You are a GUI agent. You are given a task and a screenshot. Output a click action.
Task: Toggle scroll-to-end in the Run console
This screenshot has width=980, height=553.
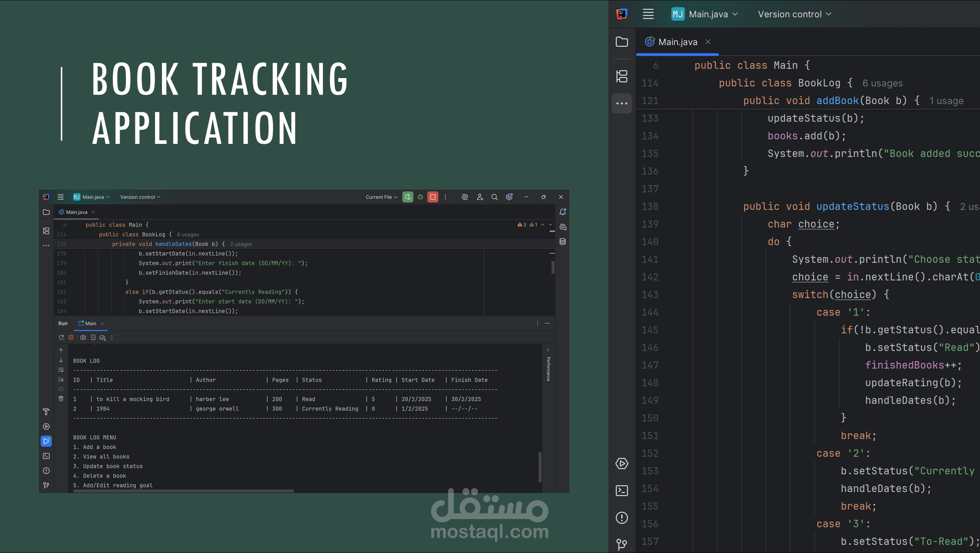61,379
